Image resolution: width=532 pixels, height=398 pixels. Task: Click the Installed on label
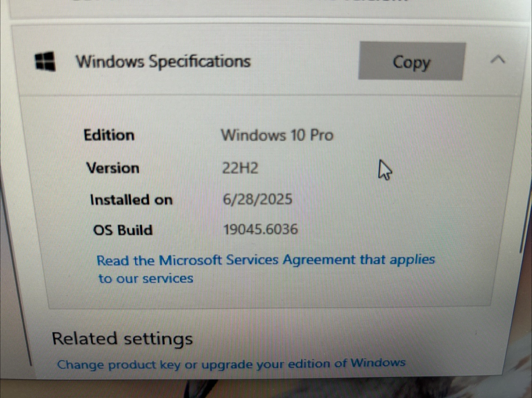[132, 200]
